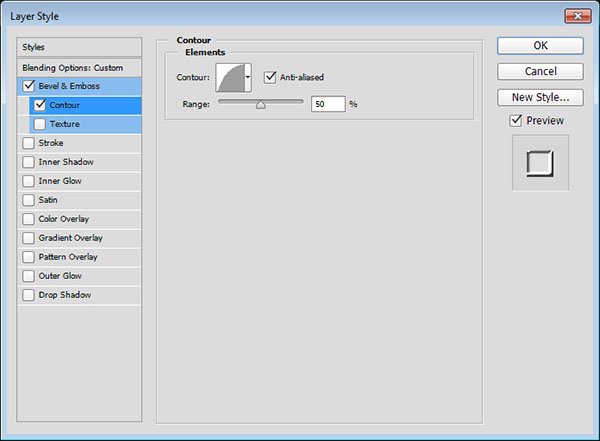600x441 pixels.
Task: Select the Bevel & Emboss label
Action: click(x=69, y=86)
